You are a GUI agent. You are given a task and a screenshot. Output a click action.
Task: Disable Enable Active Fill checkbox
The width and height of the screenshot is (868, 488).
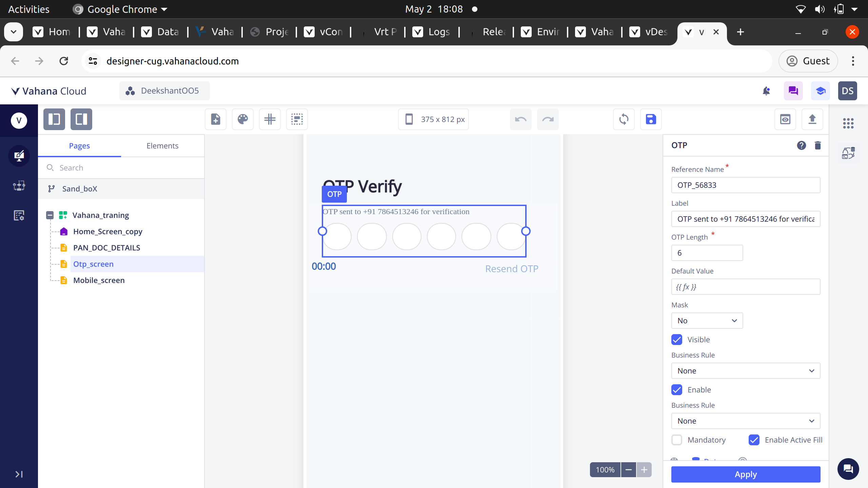(x=754, y=440)
